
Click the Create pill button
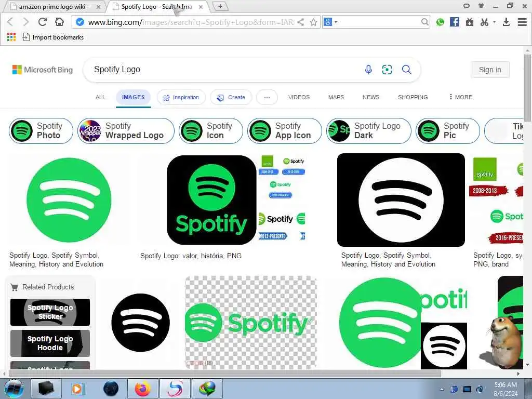(231, 97)
